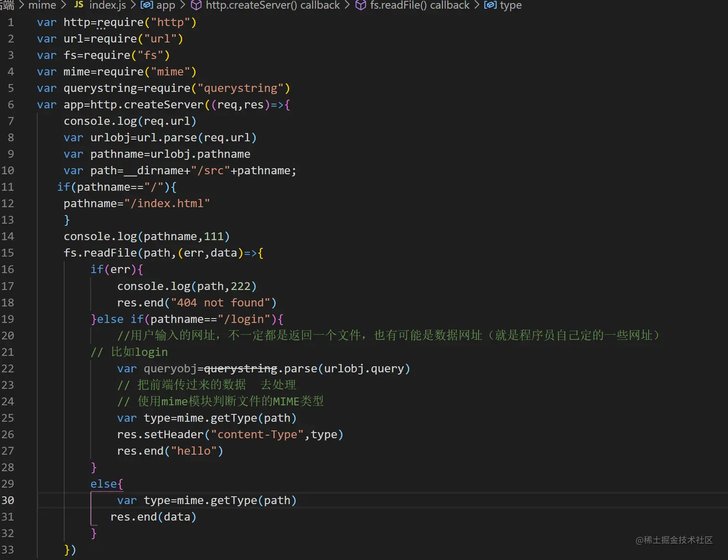Click the "fs" string on line 3

click(150, 55)
